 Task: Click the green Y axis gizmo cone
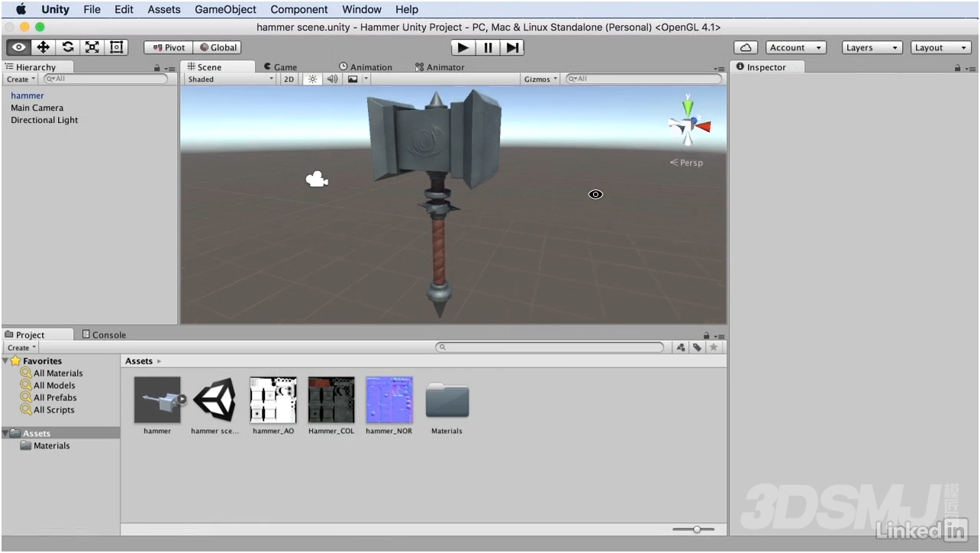click(x=688, y=106)
